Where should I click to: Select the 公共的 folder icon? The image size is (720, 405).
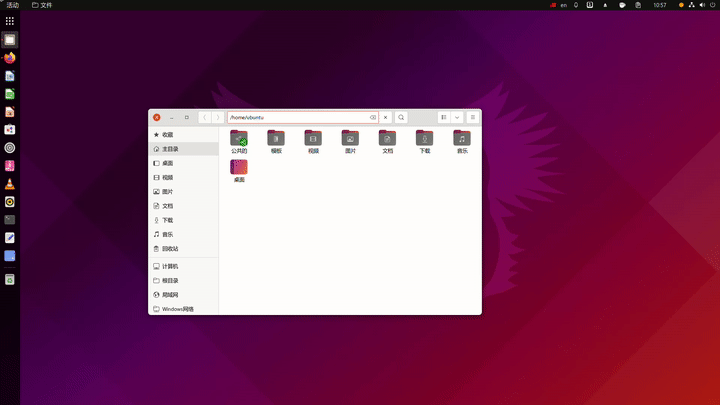tap(239, 138)
